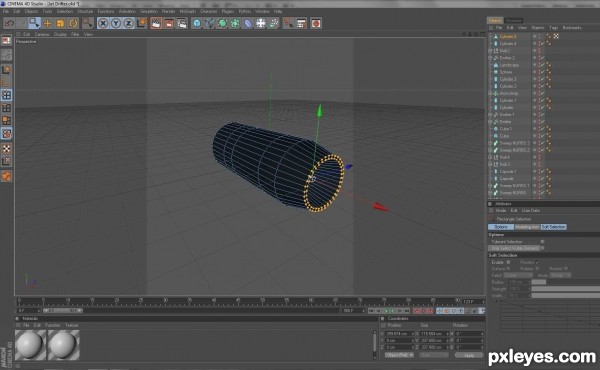This screenshot has height=370, width=600.
Task: Click the Radius slider bar
Action: (539, 282)
